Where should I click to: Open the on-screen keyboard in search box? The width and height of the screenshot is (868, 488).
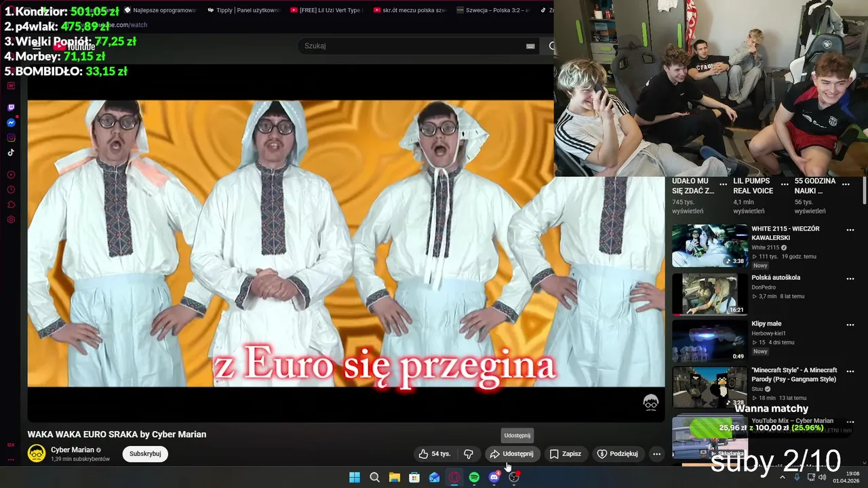point(530,46)
